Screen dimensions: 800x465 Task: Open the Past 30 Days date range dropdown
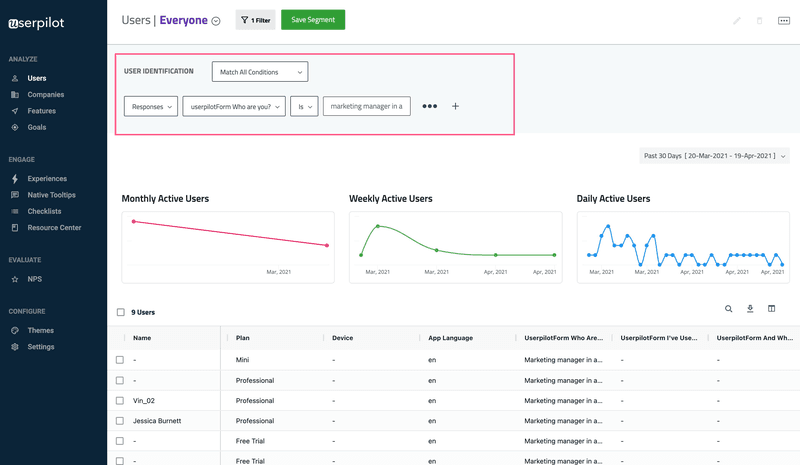714,156
